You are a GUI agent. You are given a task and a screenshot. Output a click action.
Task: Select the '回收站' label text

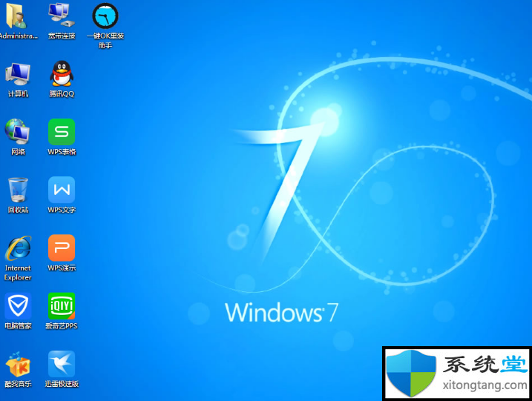[x=18, y=210]
